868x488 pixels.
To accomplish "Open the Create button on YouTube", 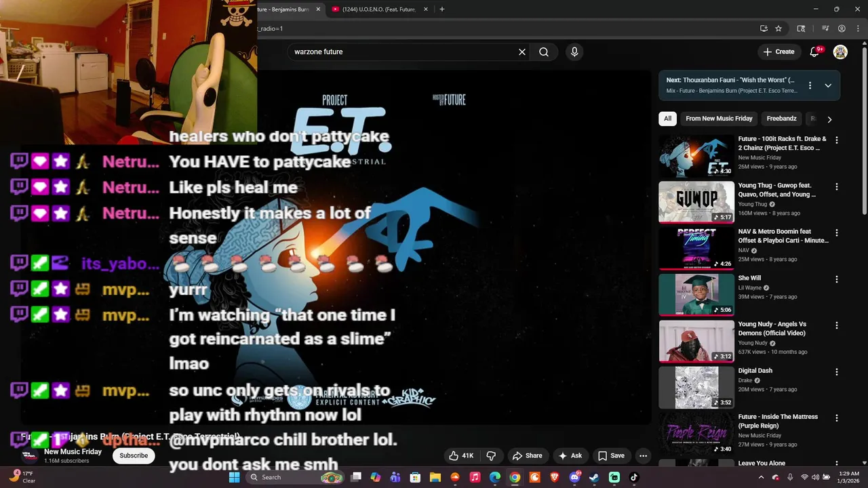I will 778,52.
